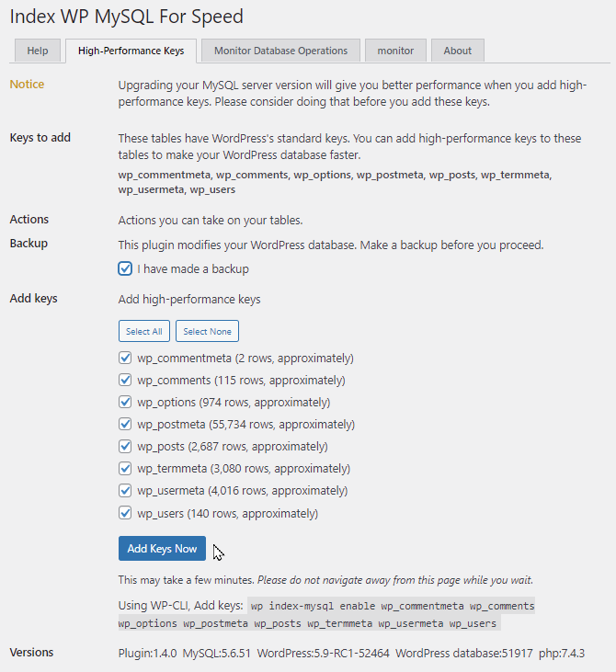Click the wp_commentmeta (2 rows, approximately) label
616x672 pixels.
click(x=245, y=359)
